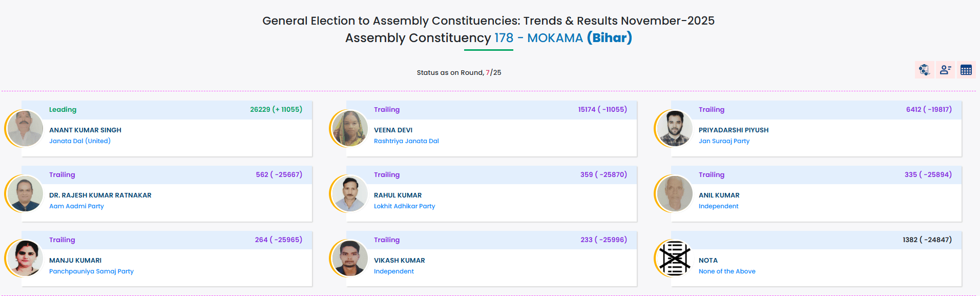
Task: Select Vikash Kumar's profile picture
Action: pyautogui.click(x=350, y=258)
